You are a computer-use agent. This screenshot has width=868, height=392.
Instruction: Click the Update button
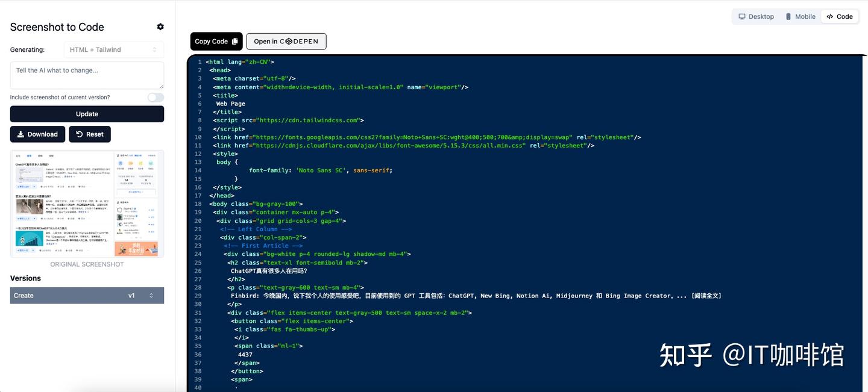click(x=86, y=113)
